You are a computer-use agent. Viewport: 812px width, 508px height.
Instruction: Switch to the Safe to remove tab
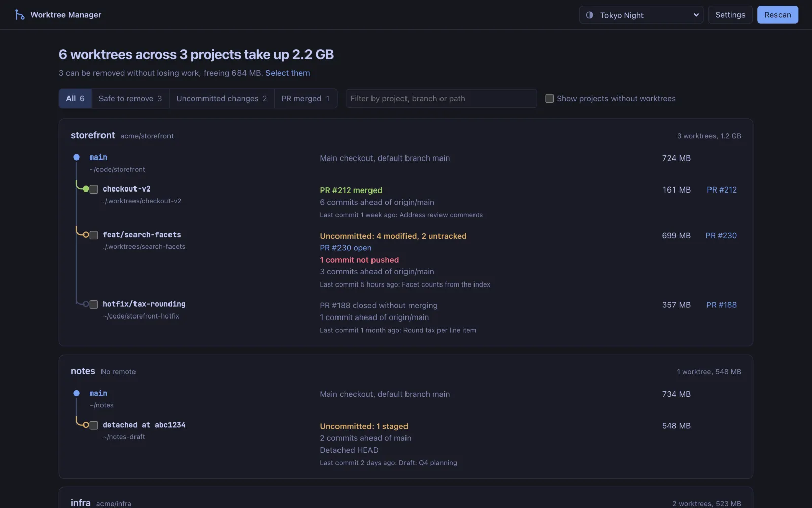coord(130,98)
